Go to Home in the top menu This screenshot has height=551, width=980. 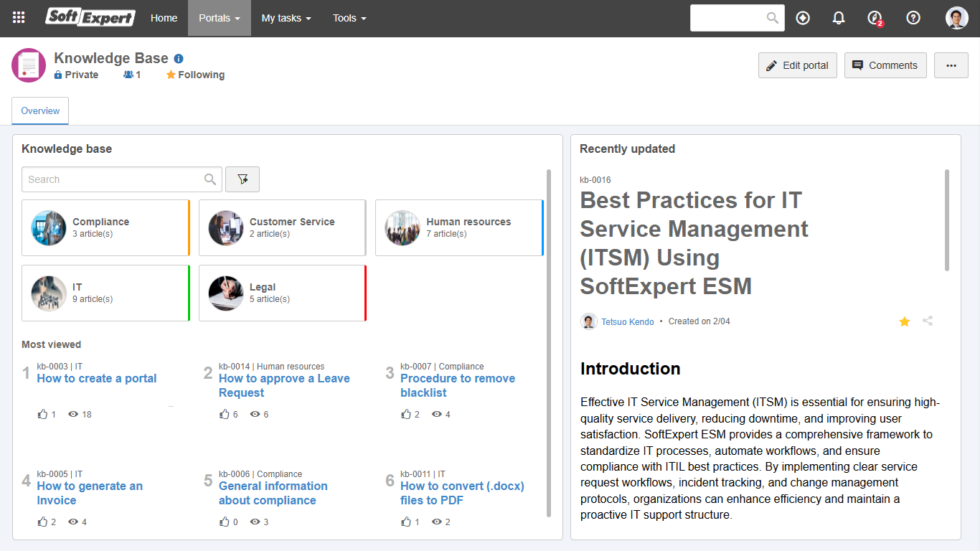pos(164,18)
